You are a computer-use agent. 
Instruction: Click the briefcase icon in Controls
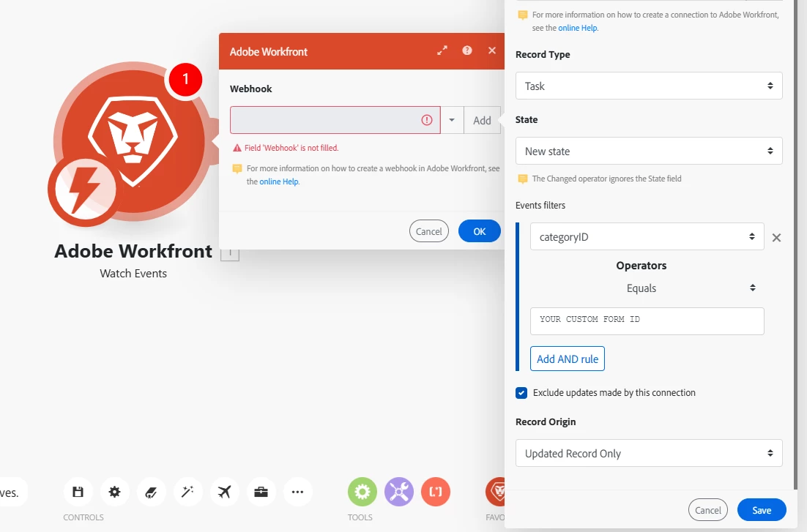261,492
